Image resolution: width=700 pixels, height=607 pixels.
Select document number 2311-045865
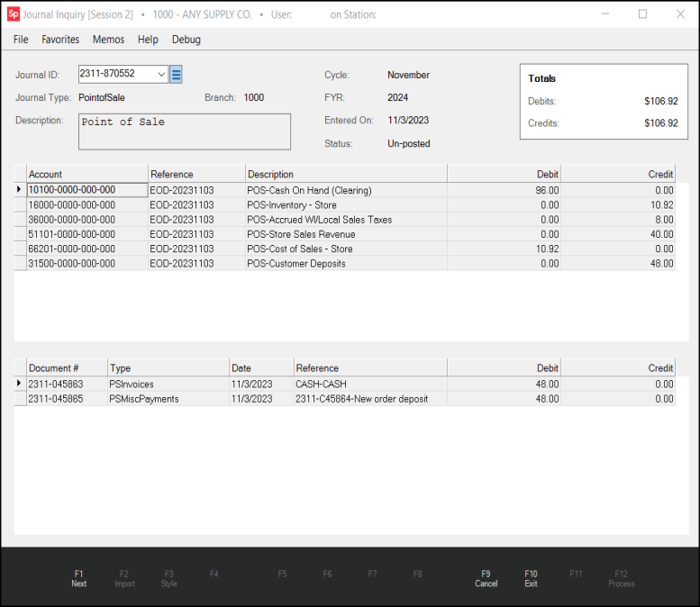coord(67,399)
